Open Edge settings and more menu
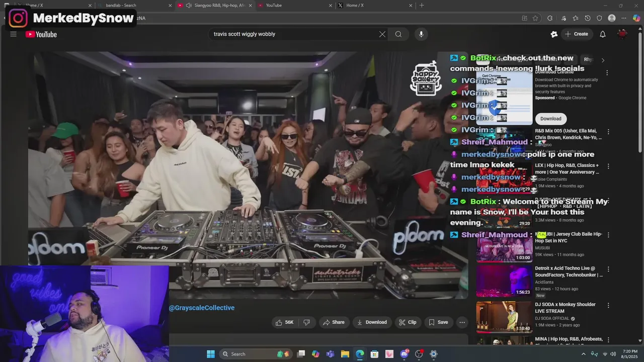This screenshot has width=644, height=362. tap(624, 18)
